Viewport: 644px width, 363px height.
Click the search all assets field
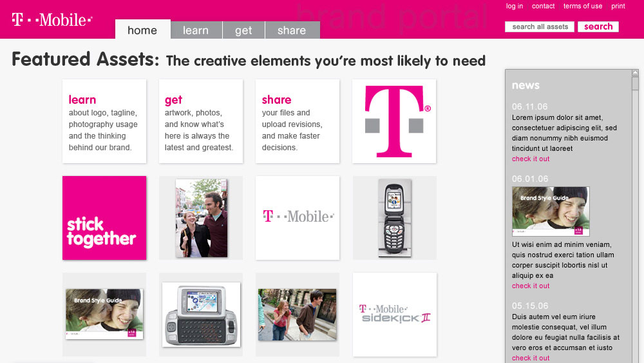[x=540, y=26]
